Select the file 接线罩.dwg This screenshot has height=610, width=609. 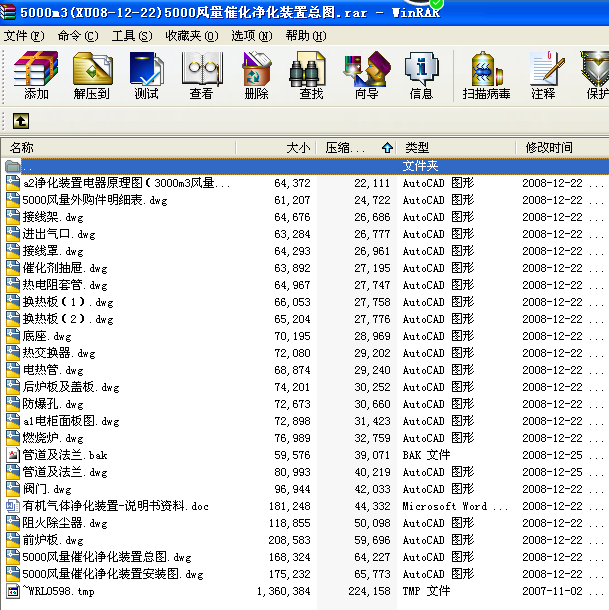pyautogui.click(x=53, y=251)
